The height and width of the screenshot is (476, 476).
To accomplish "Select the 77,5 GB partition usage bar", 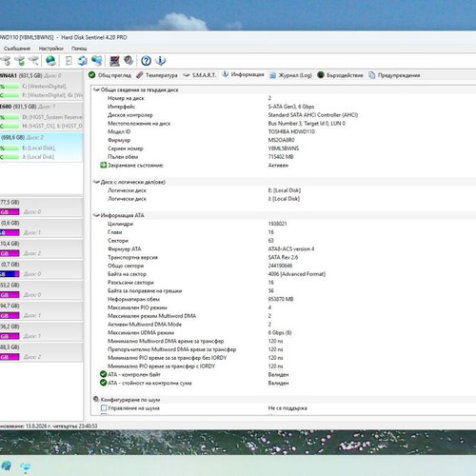I will (10, 211).
